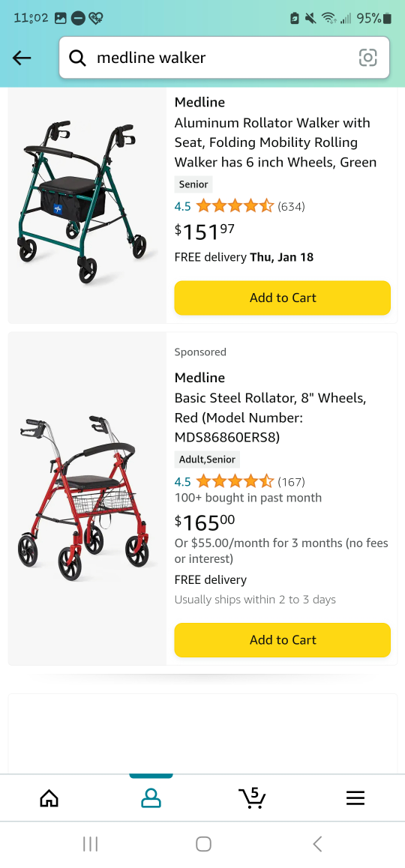
Task: Tap the magnifying glass search icon
Action: pyautogui.click(x=77, y=58)
